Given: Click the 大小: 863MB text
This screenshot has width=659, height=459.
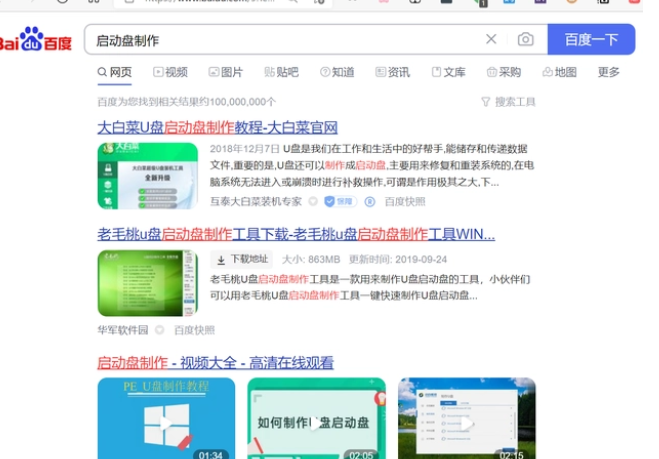Looking at the screenshot, I should pos(311,259).
